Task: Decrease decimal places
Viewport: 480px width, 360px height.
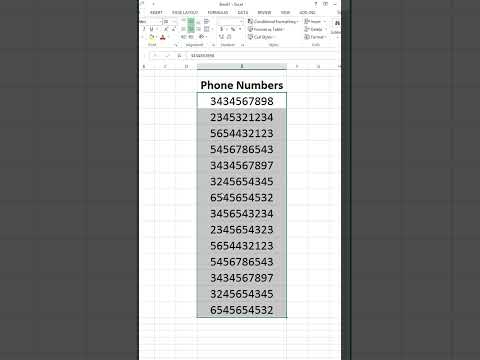Action: [x=229, y=37]
